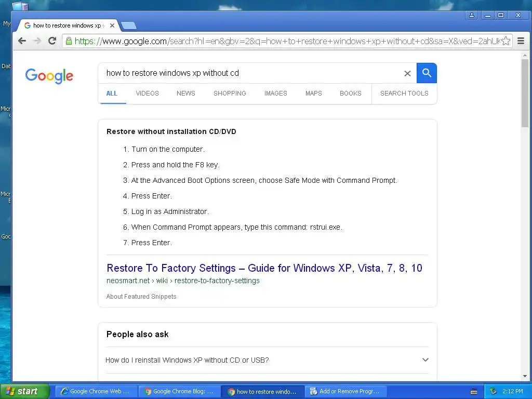Click the taskbar clock showing 2:12 PM
532x399 pixels.
513,392
